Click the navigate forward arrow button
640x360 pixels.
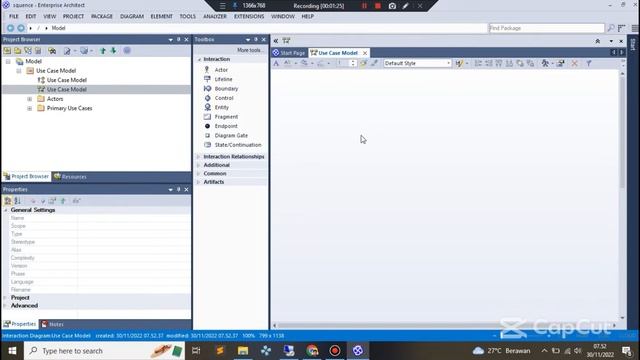tap(21, 28)
